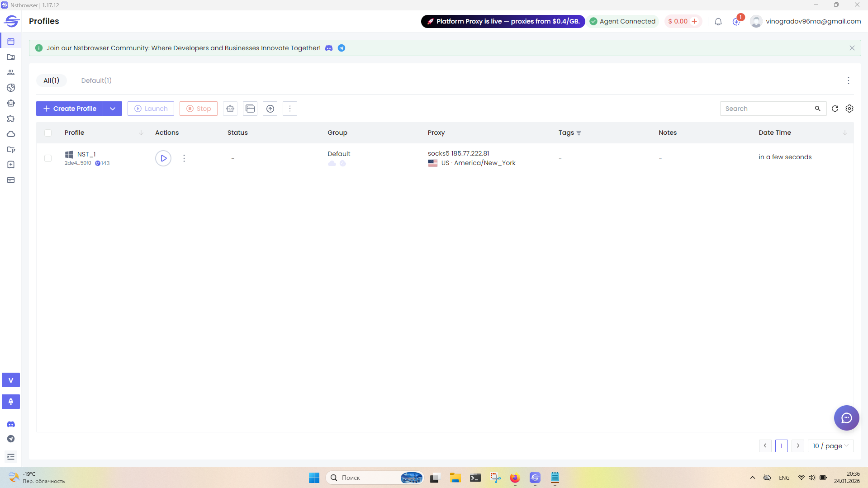The height and width of the screenshot is (488, 868).
Task: Switch to the Default(1) tab
Action: tap(96, 81)
